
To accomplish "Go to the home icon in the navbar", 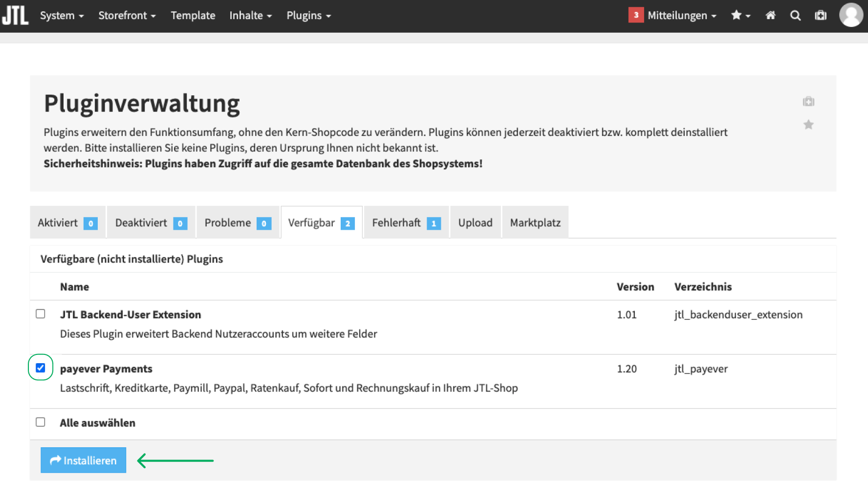I will [771, 16].
